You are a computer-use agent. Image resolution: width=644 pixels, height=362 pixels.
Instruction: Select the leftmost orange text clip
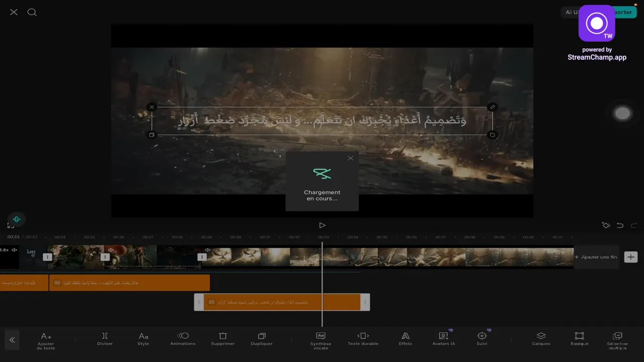click(24, 283)
